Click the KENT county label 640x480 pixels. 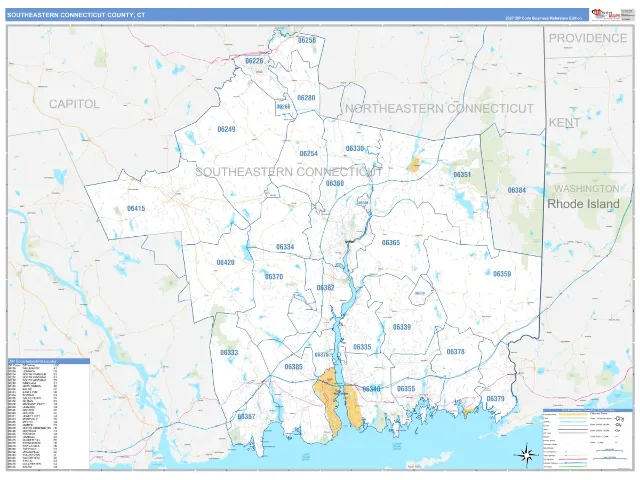point(564,122)
